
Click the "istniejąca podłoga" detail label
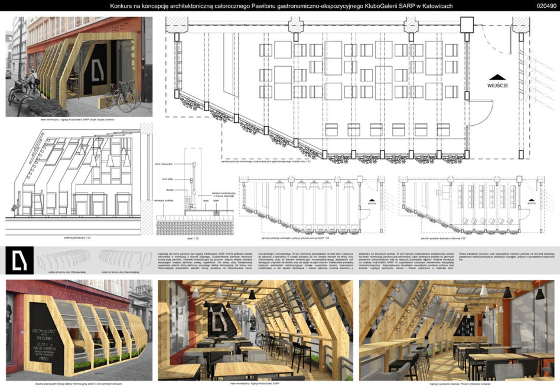point(165,201)
